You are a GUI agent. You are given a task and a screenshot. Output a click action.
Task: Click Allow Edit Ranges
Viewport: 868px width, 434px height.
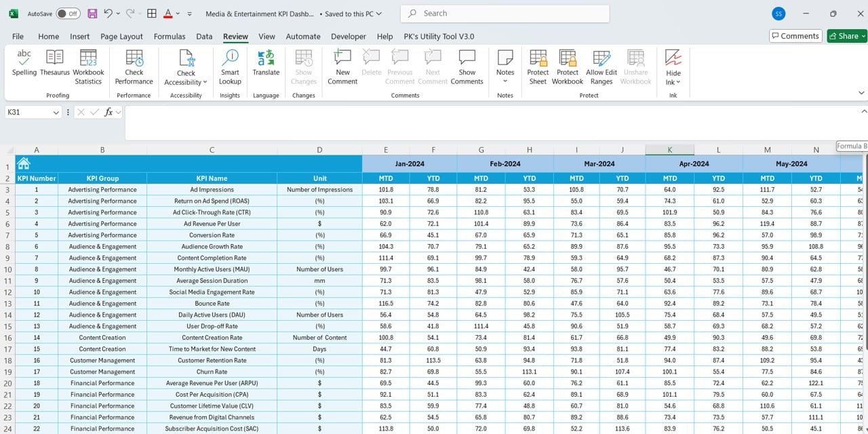(x=601, y=66)
